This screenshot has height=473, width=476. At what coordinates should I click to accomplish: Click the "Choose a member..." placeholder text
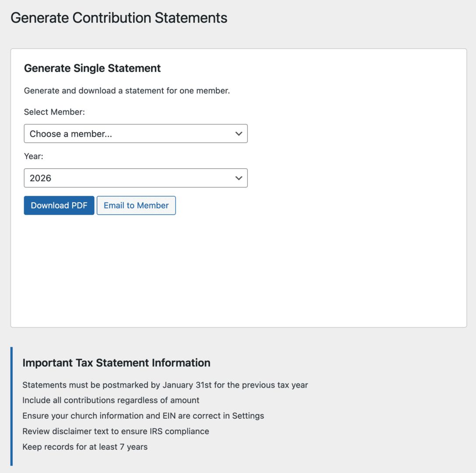click(71, 134)
